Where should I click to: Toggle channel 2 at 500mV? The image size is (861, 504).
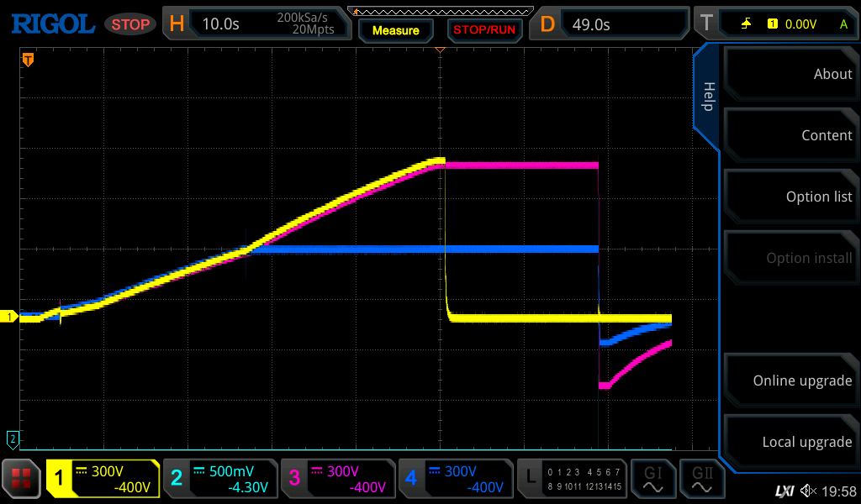(219, 479)
